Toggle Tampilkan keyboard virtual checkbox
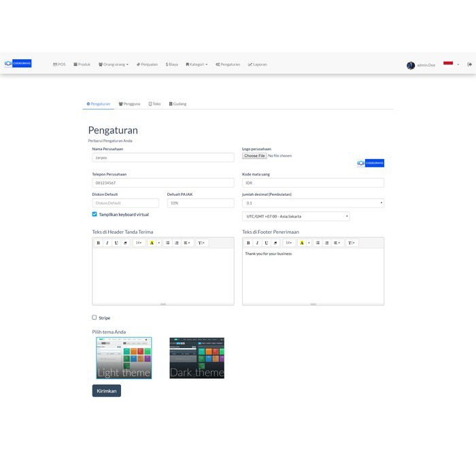This screenshot has width=476, height=476. click(x=95, y=214)
